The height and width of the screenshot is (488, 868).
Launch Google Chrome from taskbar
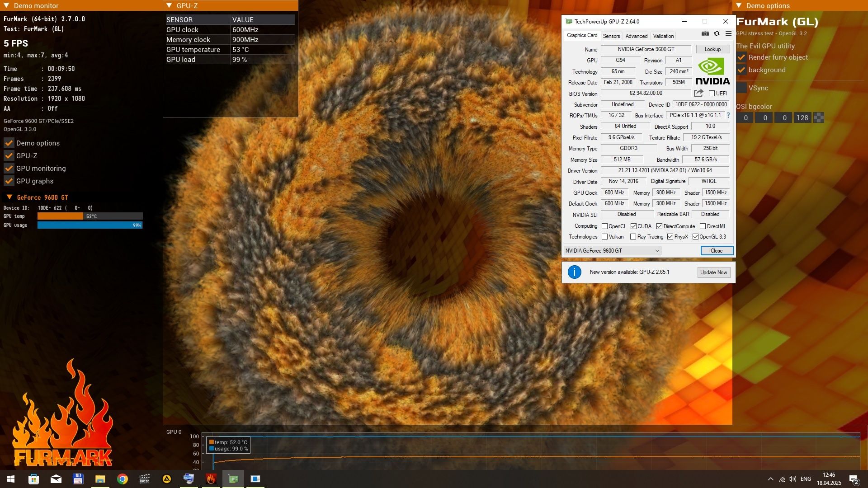pyautogui.click(x=122, y=479)
